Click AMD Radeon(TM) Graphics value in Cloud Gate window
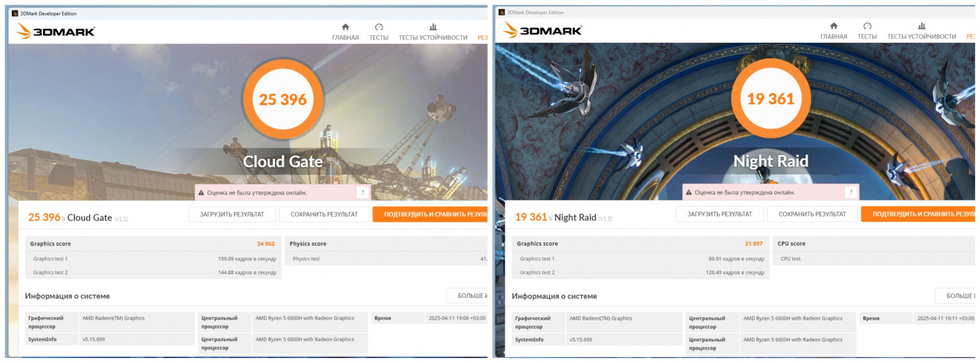The image size is (980, 363). point(114,318)
